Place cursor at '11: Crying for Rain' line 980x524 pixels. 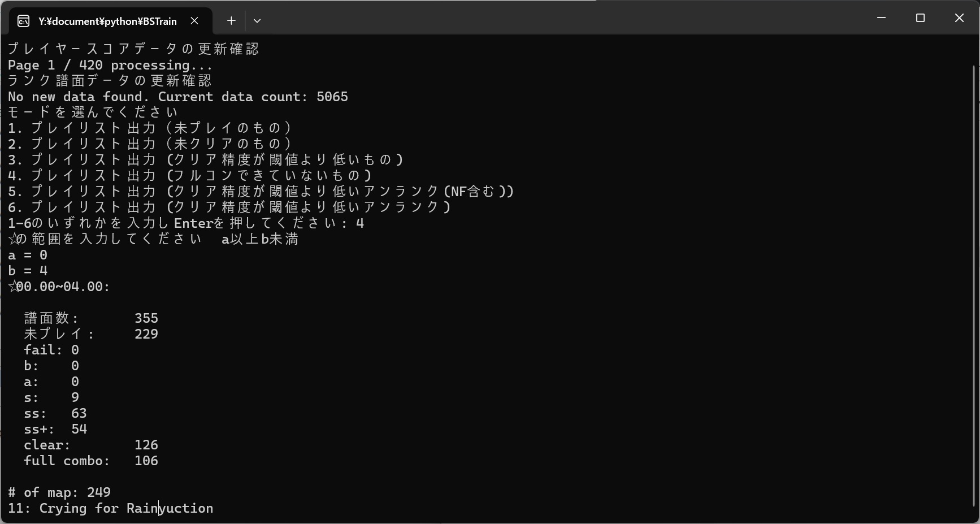pyautogui.click(x=111, y=508)
